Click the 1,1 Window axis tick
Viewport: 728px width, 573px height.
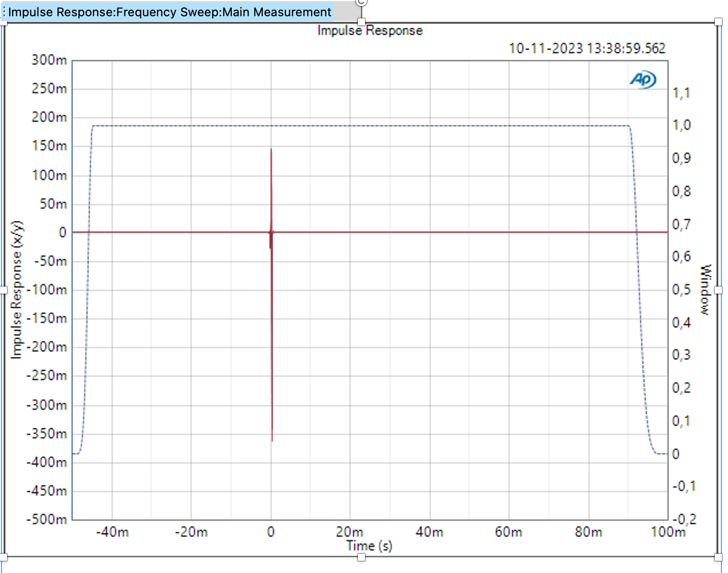(681, 93)
